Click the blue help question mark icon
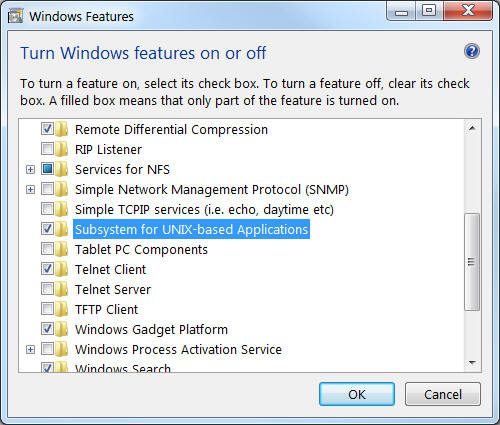Viewport: 500px width, 425px height. (472, 51)
